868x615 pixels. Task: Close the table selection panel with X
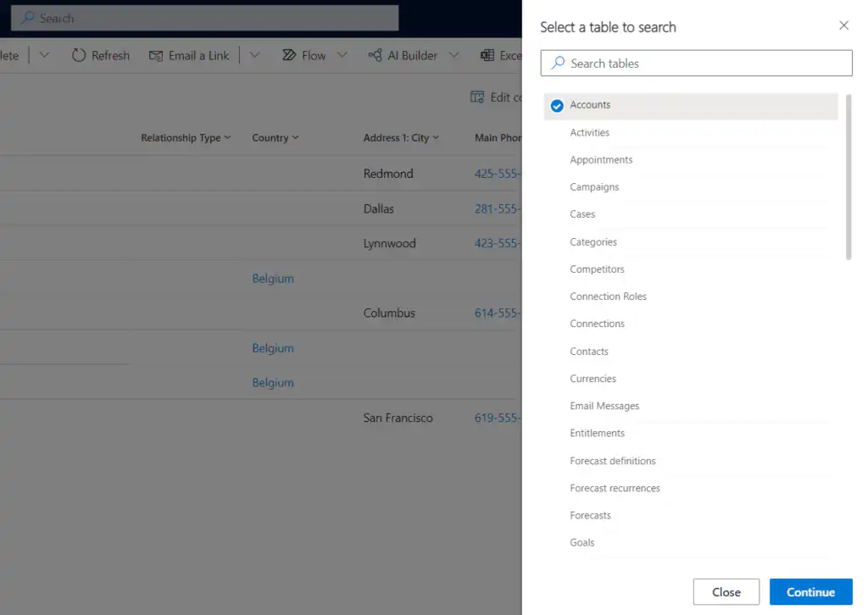point(843,25)
